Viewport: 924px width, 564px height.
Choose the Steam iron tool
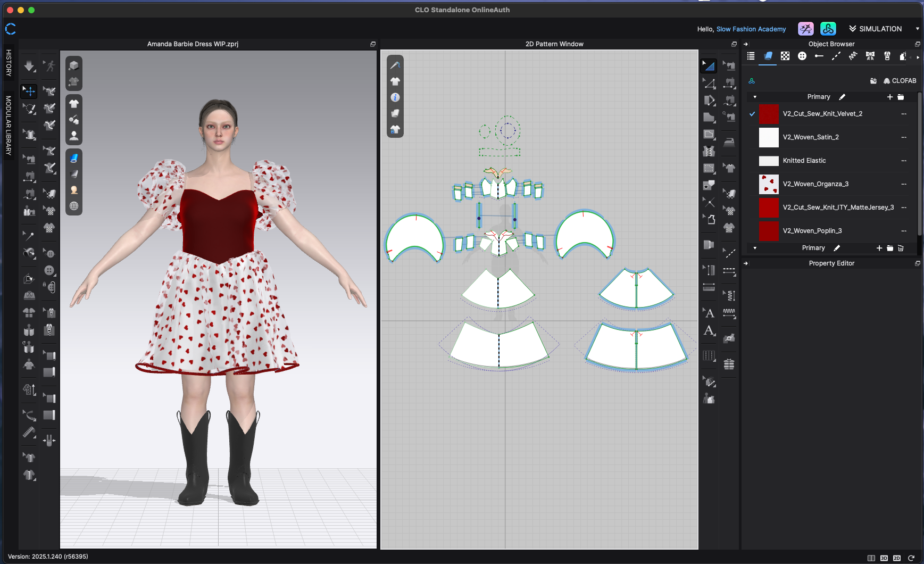[x=729, y=142]
